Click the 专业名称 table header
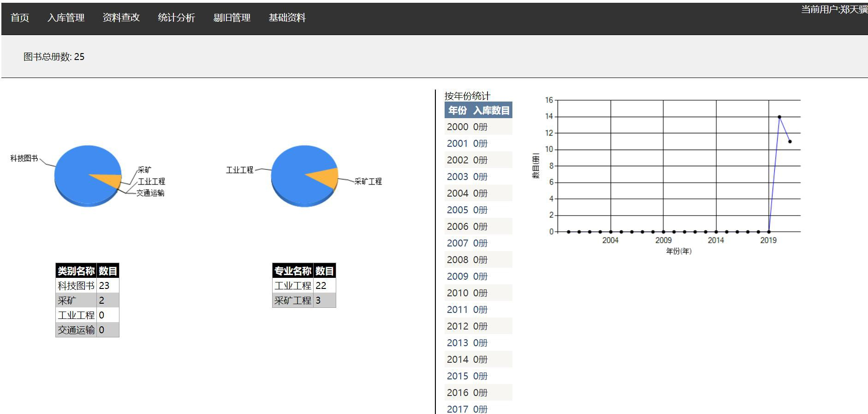 click(x=293, y=271)
